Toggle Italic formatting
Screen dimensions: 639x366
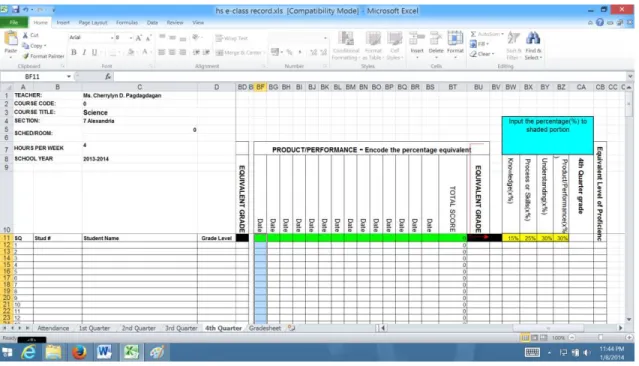[84, 52]
